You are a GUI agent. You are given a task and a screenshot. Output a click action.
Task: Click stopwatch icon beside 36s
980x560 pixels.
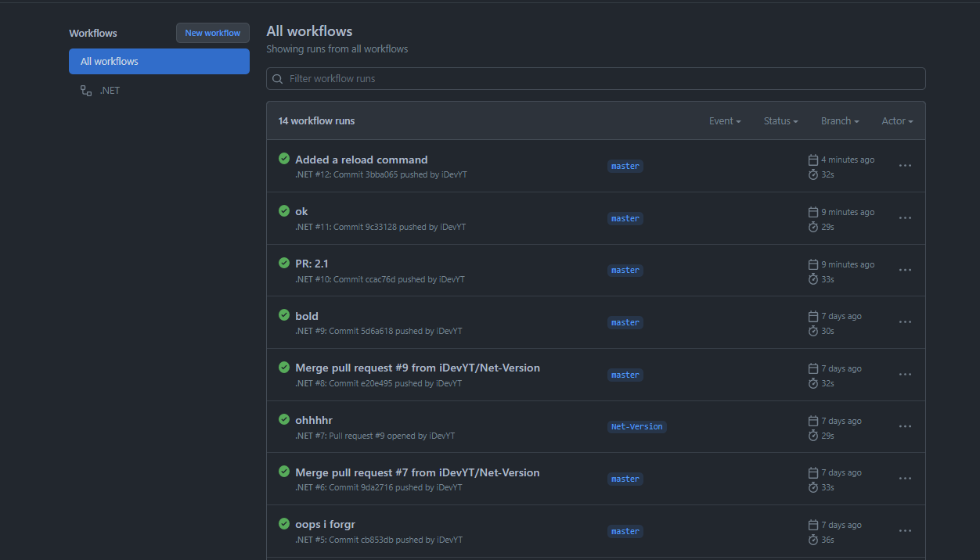(x=813, y=540)
